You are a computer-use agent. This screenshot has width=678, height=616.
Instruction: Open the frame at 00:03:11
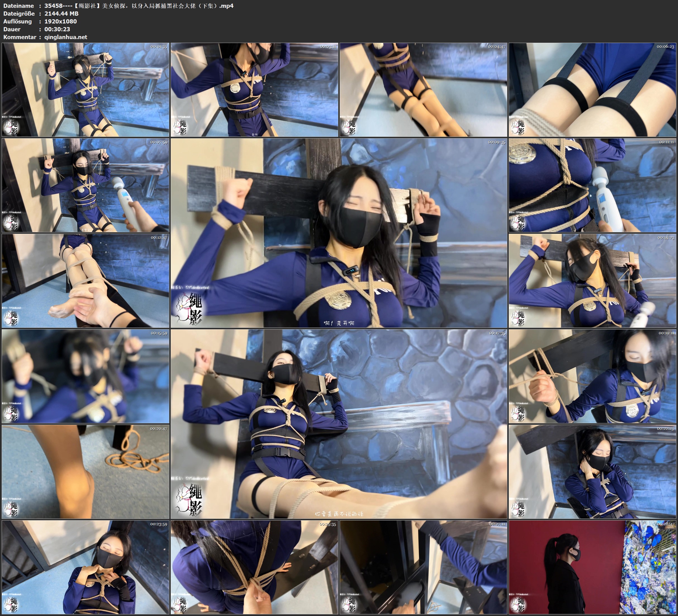(x=254, y=89)
